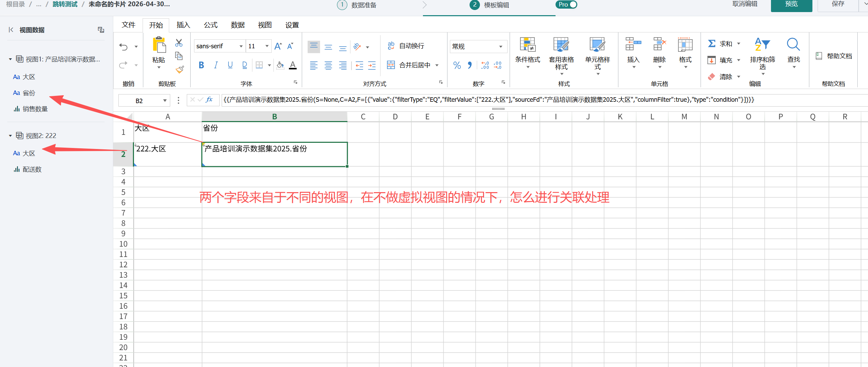Screen dimensions: 868x367
Task: Open the font size 11 dropdown
Action: [267, 46]
